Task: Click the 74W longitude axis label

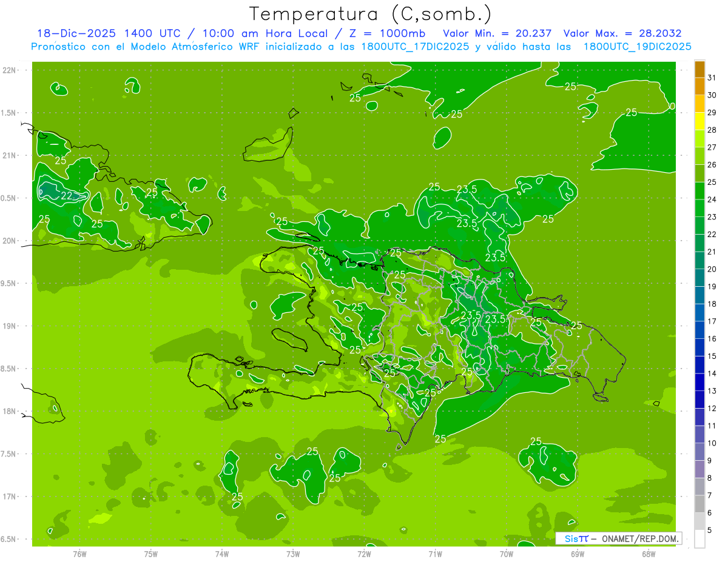Action: (222, 554)
